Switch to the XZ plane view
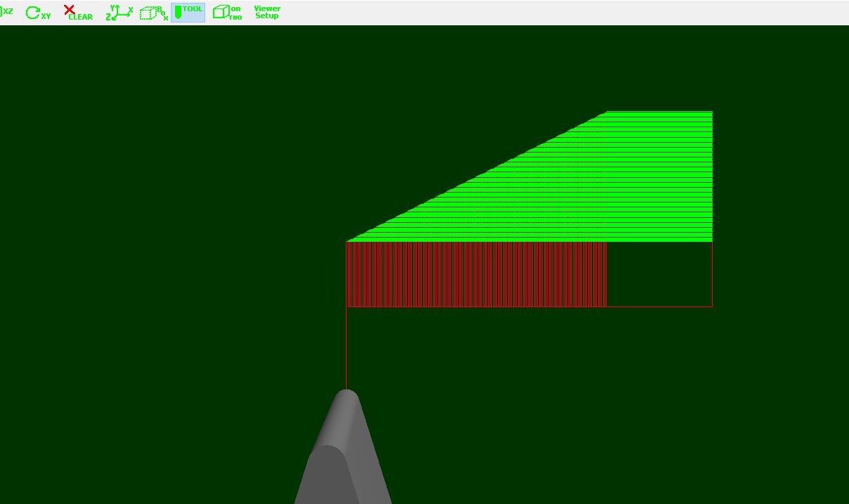Viewport: 849px width, 504px height. pos(7,12)
